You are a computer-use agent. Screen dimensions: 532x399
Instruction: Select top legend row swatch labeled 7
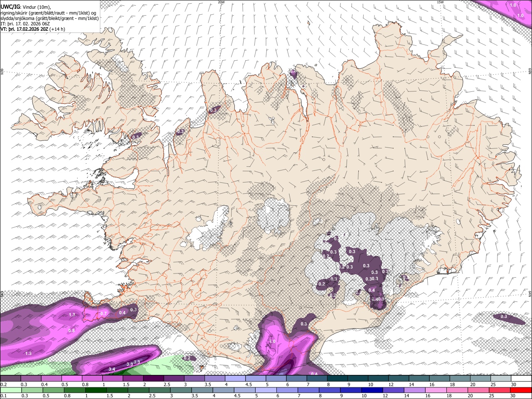point(316,379)
